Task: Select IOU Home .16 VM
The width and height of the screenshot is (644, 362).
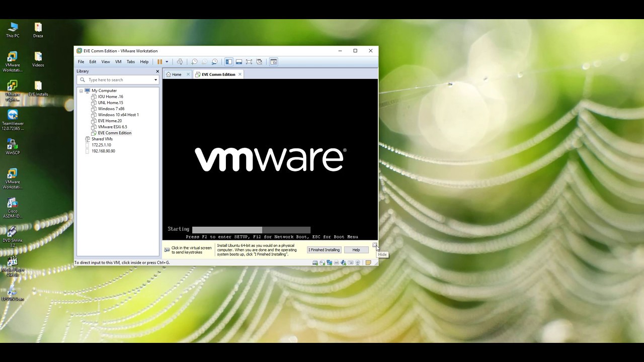Action: coord(110,97)
